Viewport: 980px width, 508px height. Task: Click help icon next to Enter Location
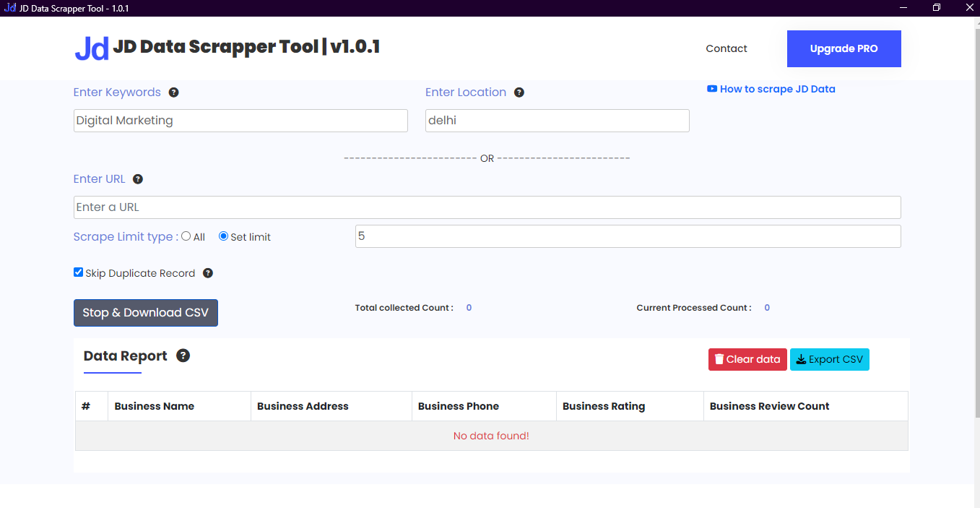click(x=519, y=92)
